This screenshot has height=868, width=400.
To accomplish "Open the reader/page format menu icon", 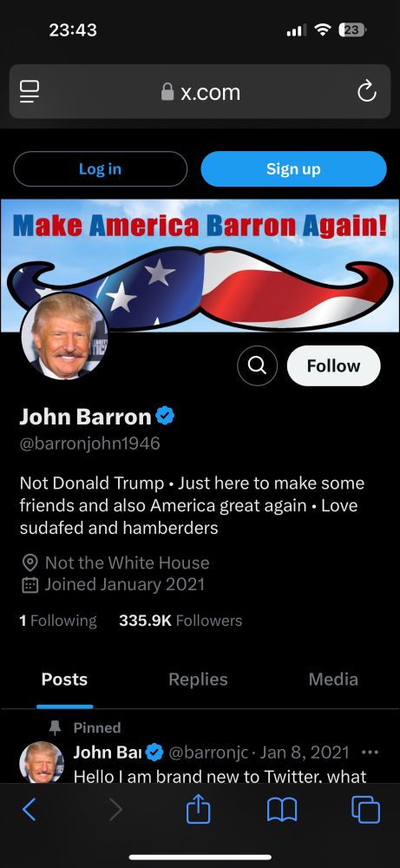I will pyautogui.click(x=30, y=92).
